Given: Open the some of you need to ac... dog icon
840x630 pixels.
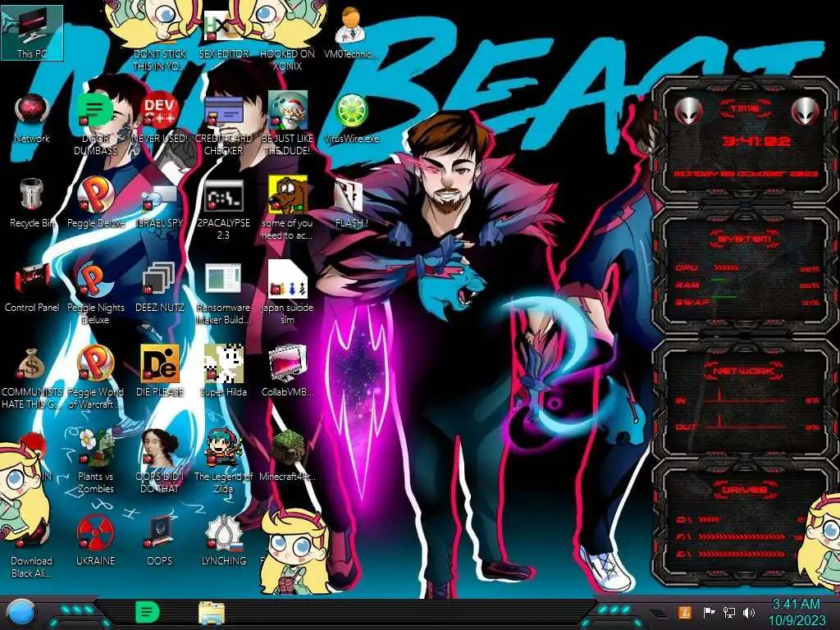Looking at the screenshot, I should (x=287, y=209).
